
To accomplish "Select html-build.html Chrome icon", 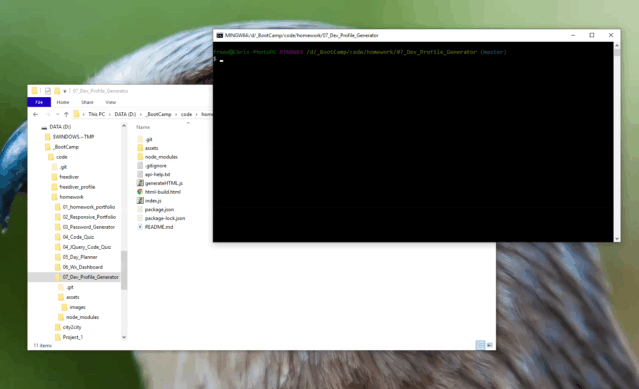I will click(140, 192).
